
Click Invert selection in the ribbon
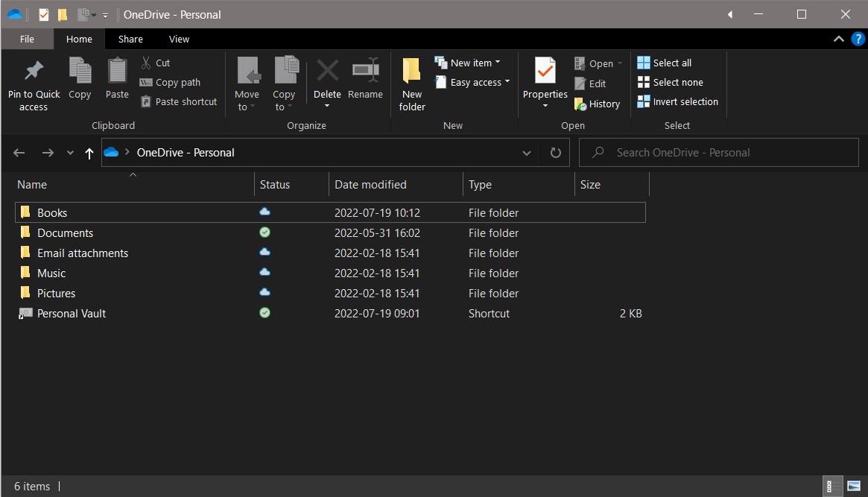click(x=677, y=102)
